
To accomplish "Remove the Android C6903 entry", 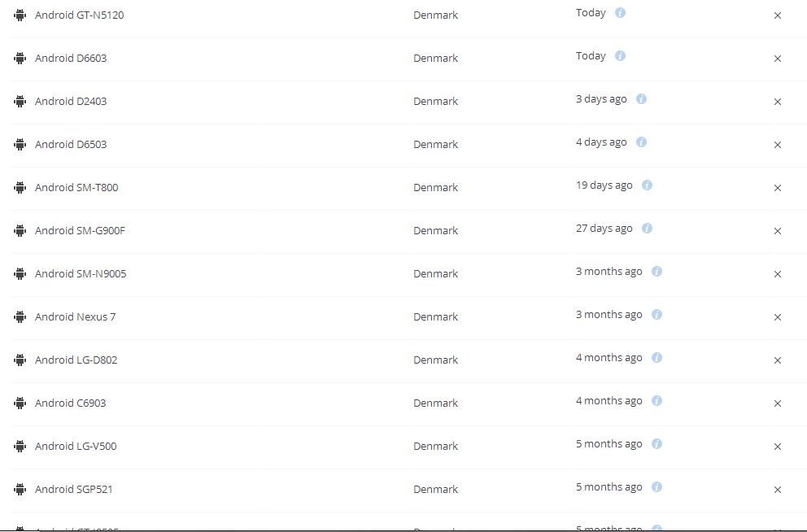I will click(x=778, y=403).
